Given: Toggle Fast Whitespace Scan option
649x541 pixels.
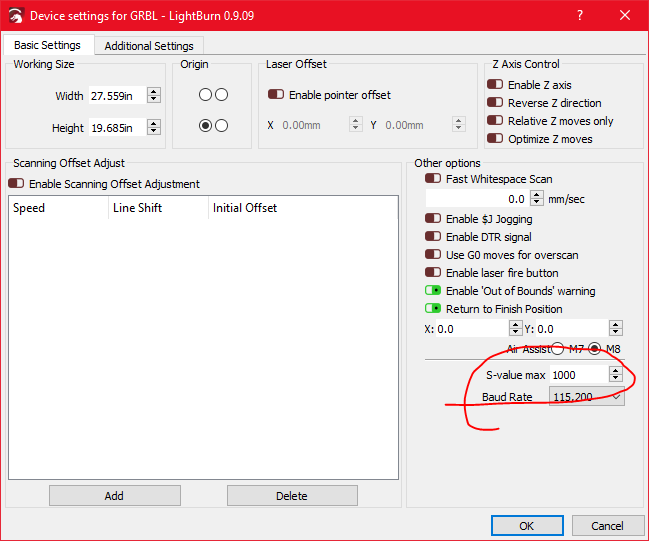Looking at the screenshot, I should [x=433, y=179].
